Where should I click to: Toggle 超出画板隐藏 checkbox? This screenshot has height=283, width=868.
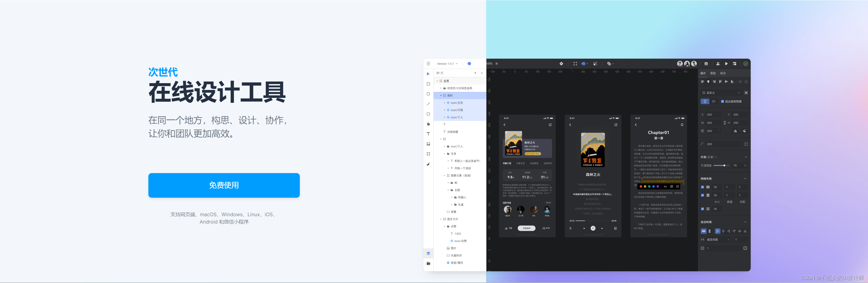coord(722,101)
